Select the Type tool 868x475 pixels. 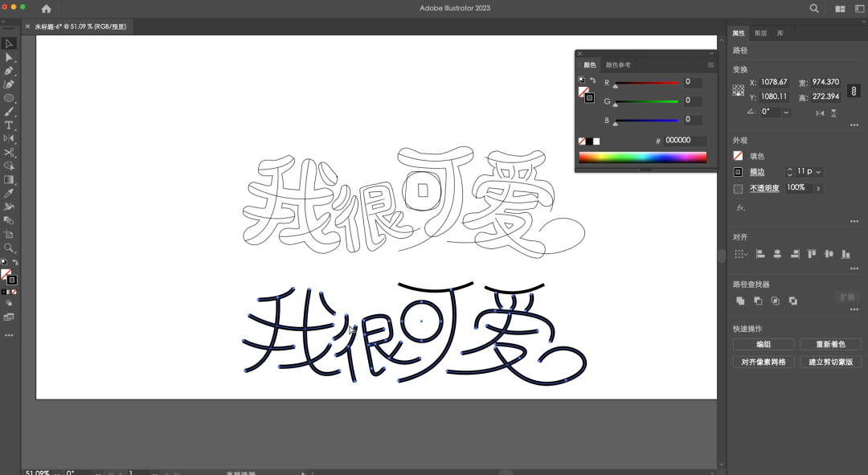[x=9, y=125]
